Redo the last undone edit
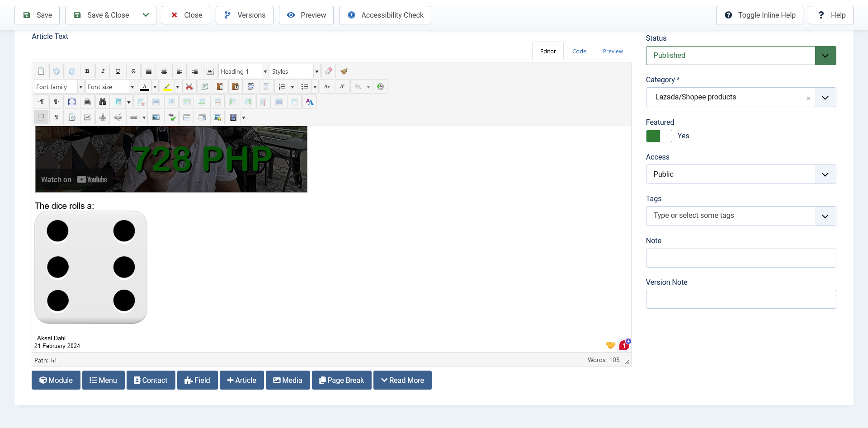Image resolution: width=868 pixels, height=428 pixels. (x=72, y=71)
